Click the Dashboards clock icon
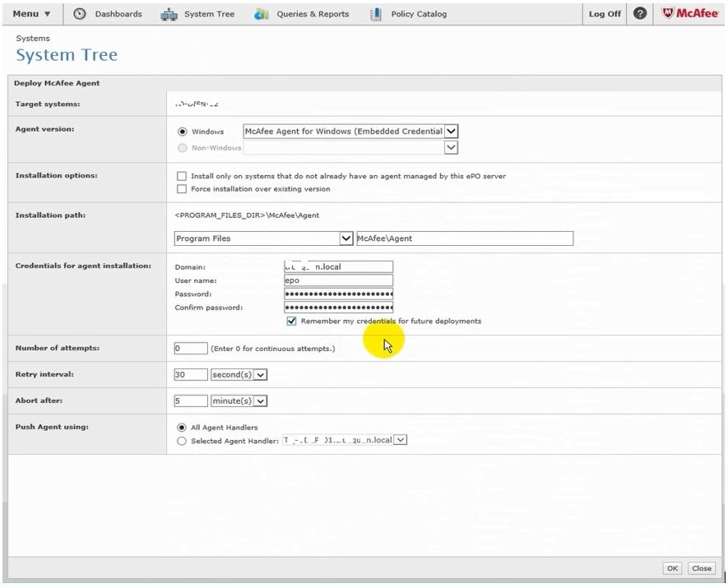 click(80, 14)
